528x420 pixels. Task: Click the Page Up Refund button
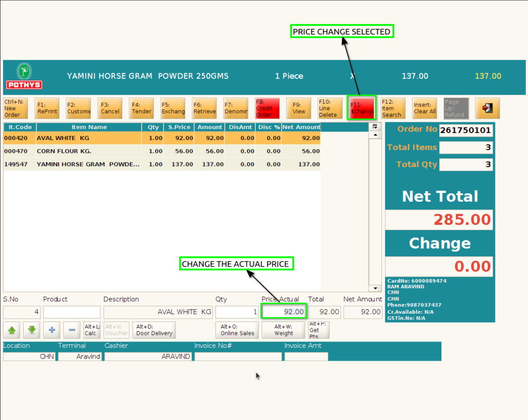pos(456,108)
